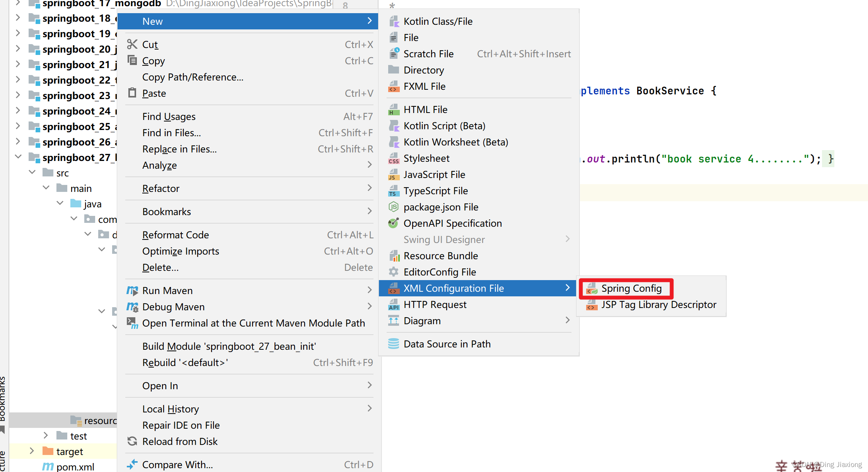The width and height of the screenshot is (868, 472).
Task: Click the Kotlin Worksheet icon
Action: click(394, 142)
